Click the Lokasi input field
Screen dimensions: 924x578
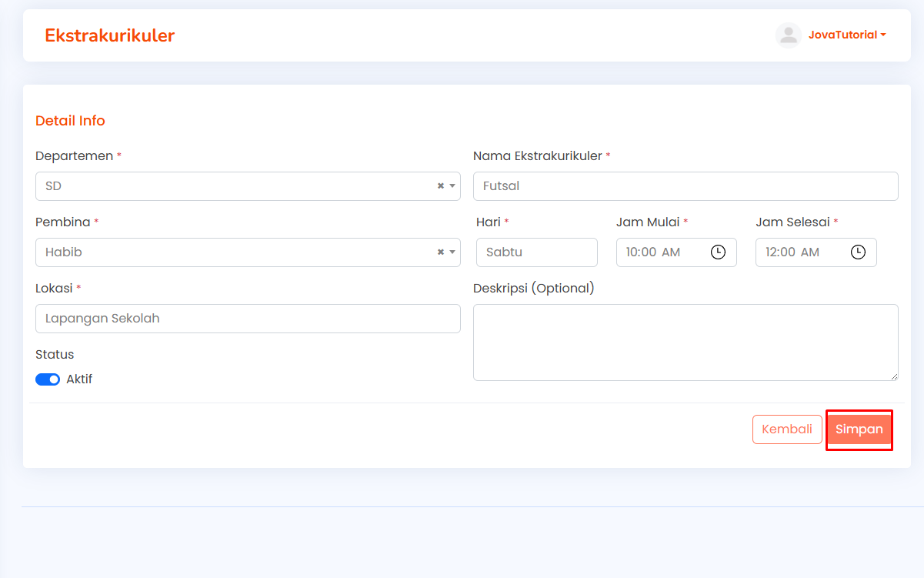(248, 319)
